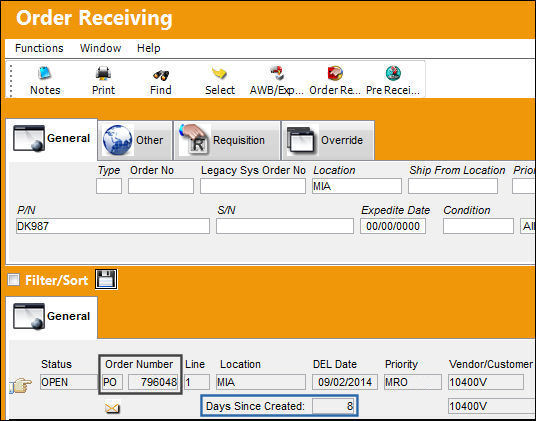
Task: Switch to the Other tab
Action: click(x=135, y=140)
